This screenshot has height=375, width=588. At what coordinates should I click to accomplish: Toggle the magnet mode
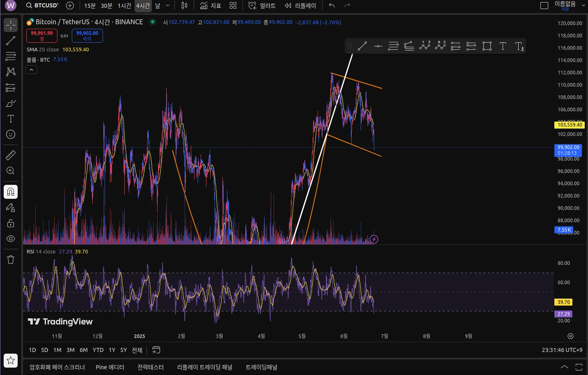point(11,192)
